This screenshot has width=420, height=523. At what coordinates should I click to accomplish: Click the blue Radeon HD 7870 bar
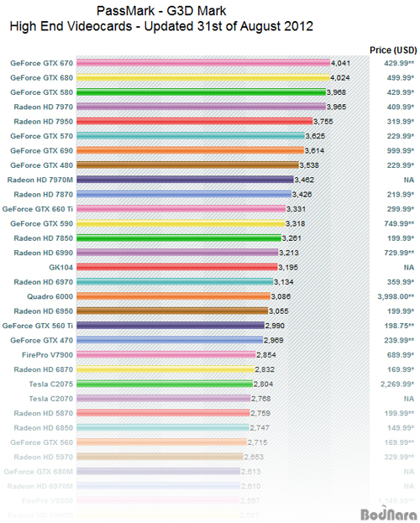tap(184, 195)
